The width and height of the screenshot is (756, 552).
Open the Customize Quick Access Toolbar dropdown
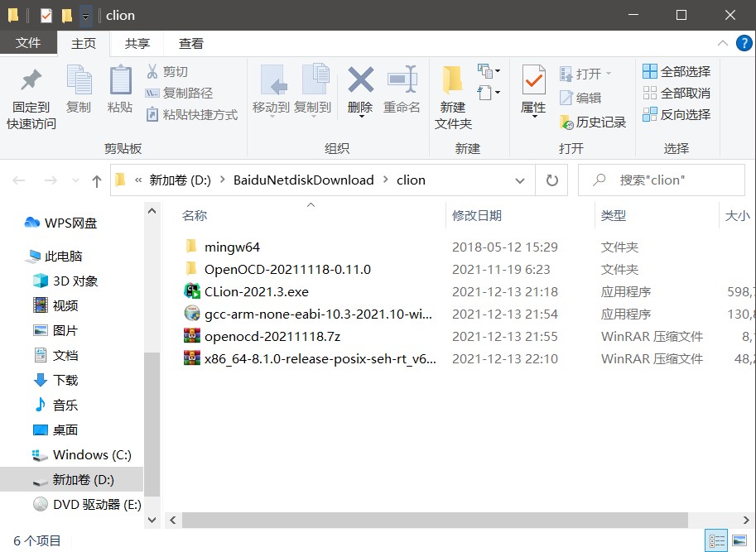[85, 16]
